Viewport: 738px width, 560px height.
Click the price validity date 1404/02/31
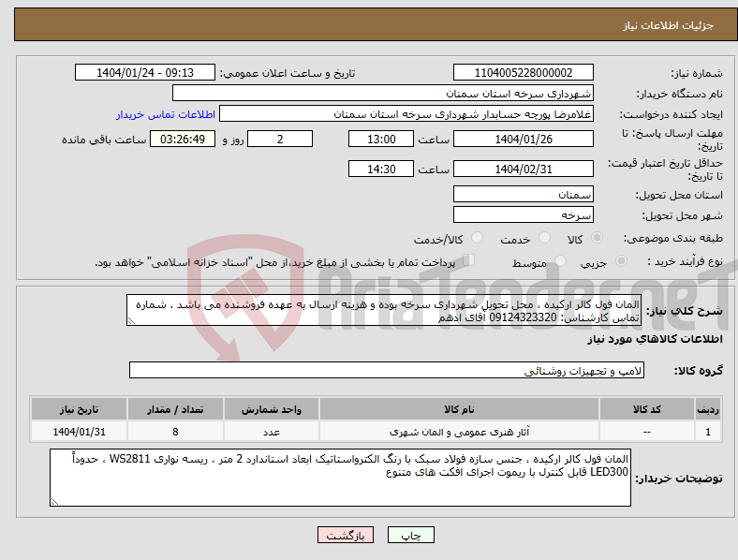click(524, 169)
